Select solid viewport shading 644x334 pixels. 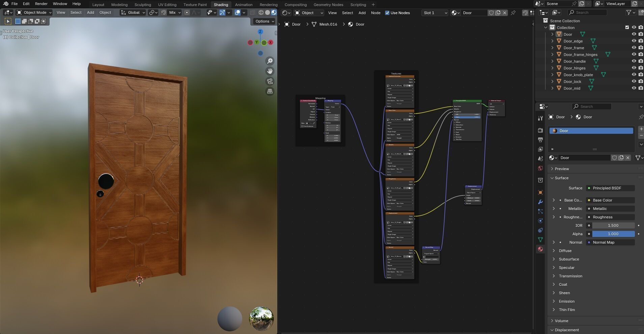tap(268, 12)
